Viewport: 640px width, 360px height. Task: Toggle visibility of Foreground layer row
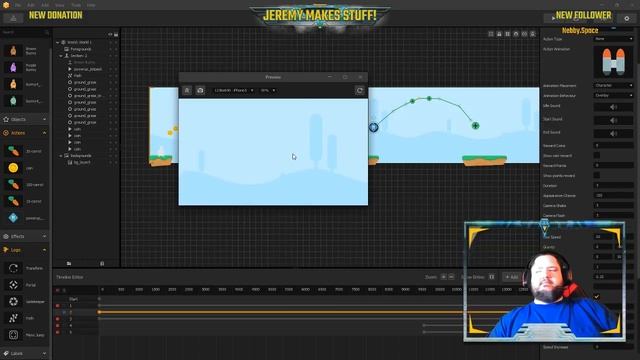(110, 49)
